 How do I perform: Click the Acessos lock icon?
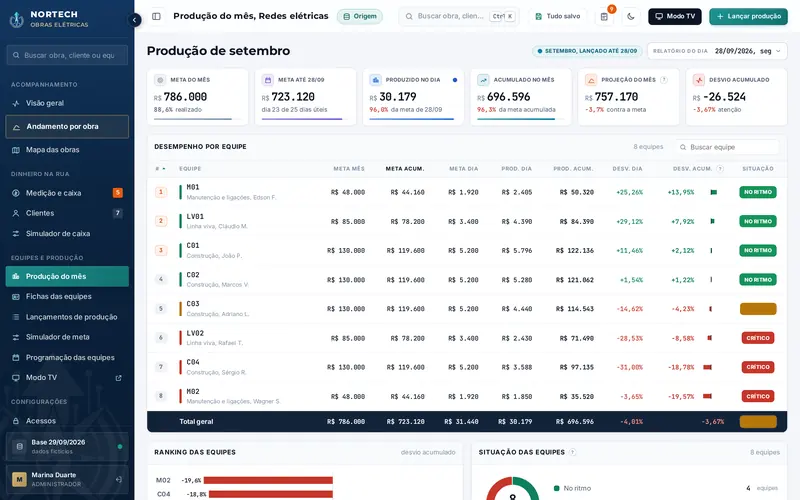tap(16, 421)
